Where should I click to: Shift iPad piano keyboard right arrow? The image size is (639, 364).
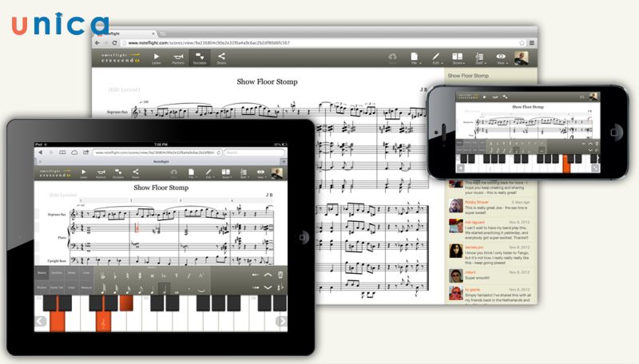[x=281, y=321]
